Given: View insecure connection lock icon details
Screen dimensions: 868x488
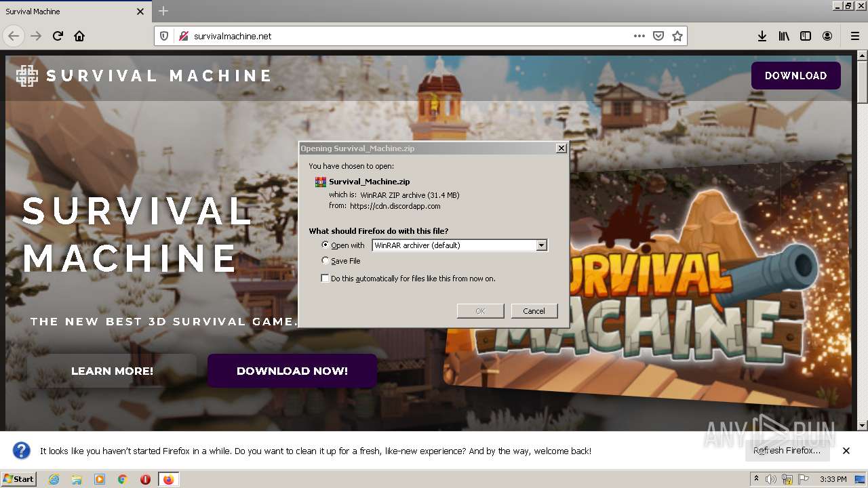Looking at the screenshot, I should pos(183,36).
